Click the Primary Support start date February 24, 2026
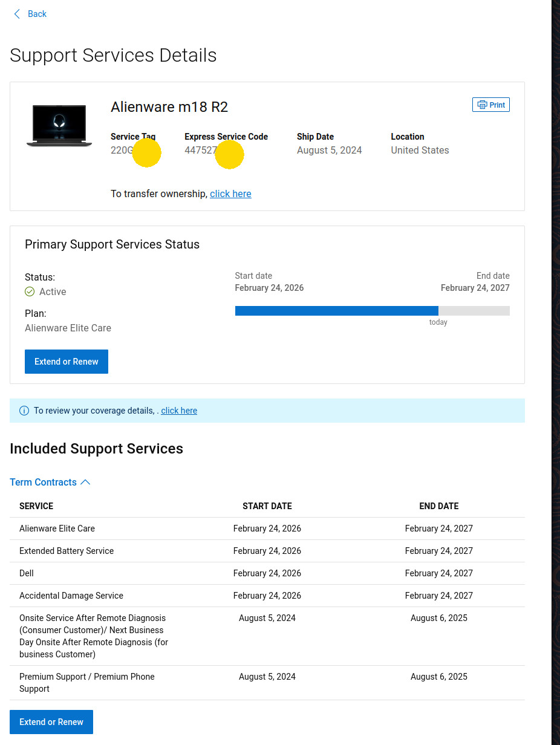 click(x=270, y=288)
